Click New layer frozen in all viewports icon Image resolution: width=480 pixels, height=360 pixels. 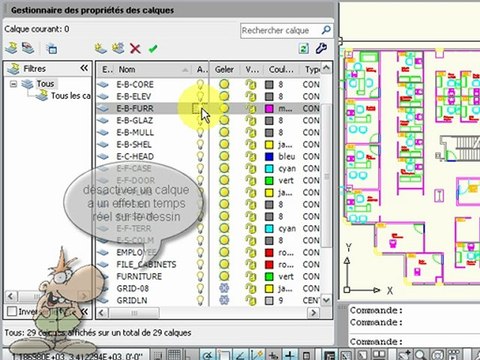(118, 49)
